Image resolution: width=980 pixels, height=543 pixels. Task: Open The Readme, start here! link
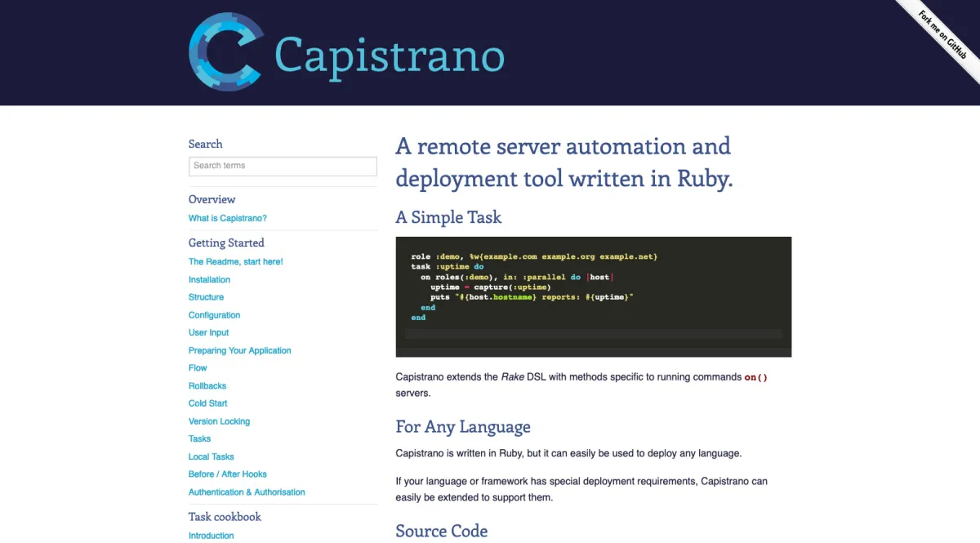pyautogui.click(x=236, y=261)
